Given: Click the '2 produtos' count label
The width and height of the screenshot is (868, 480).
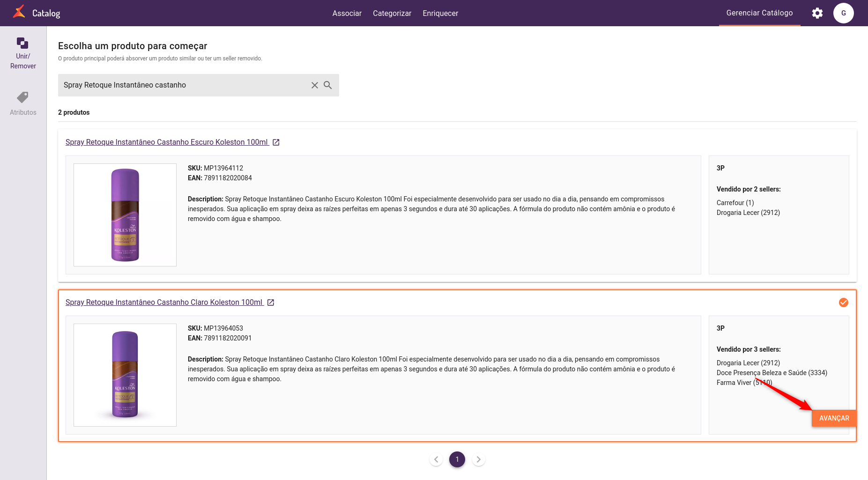Looking at the screenshot, I should pyautogui.click(x=74, y=112).
